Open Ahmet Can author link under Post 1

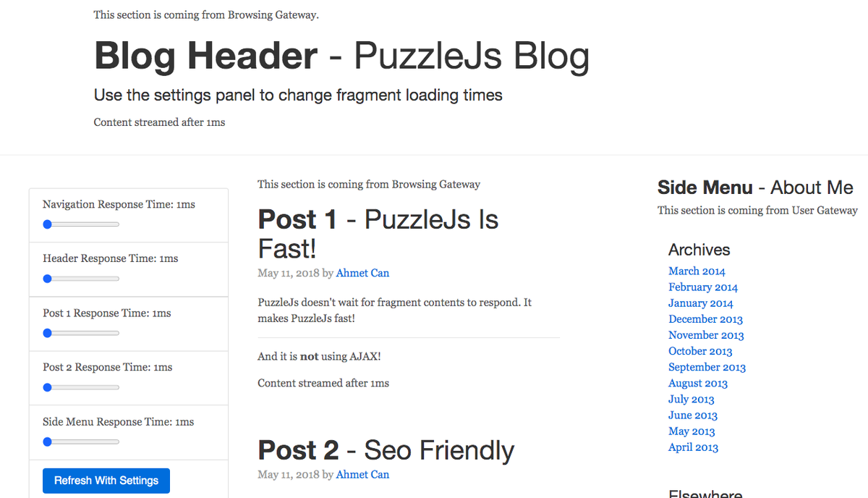(x=362, y=274)
